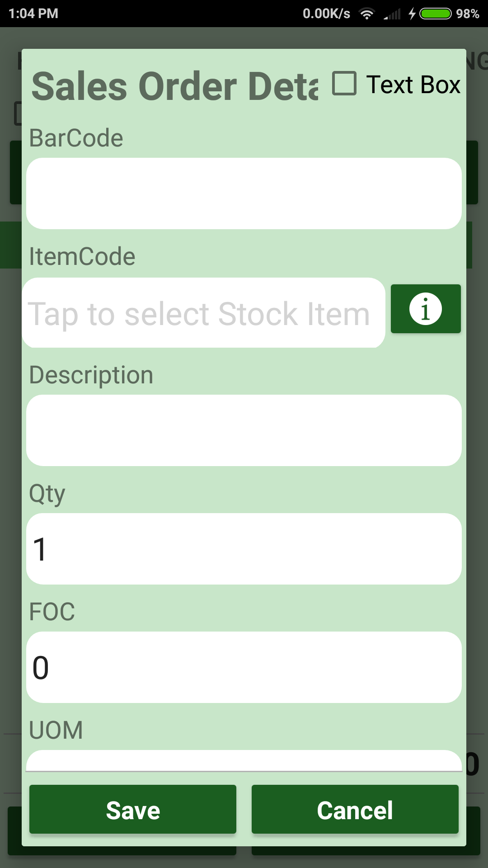Screen dimensions: 488x868
Task: Tap the 'Text Box' label text
Action: click(x=413, y=85)
